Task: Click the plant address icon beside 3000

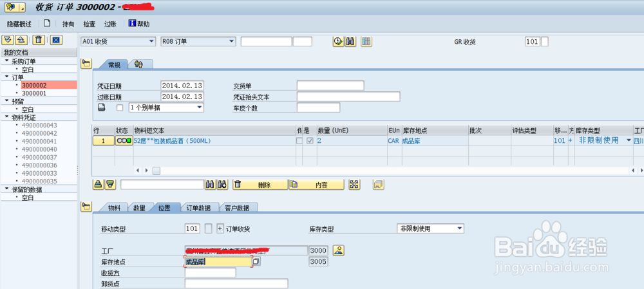Action: (x=338, y=250)
